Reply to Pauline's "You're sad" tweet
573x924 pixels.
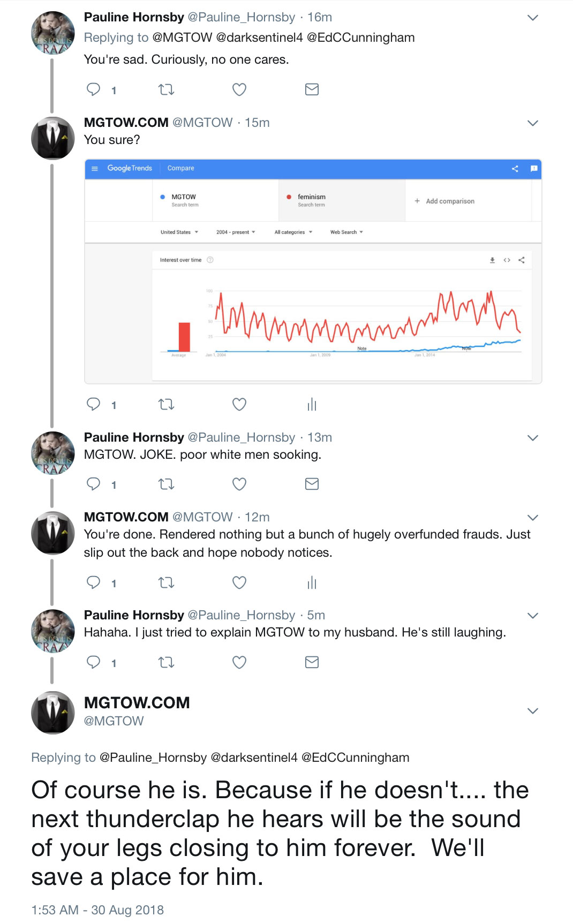coord(94,89)
